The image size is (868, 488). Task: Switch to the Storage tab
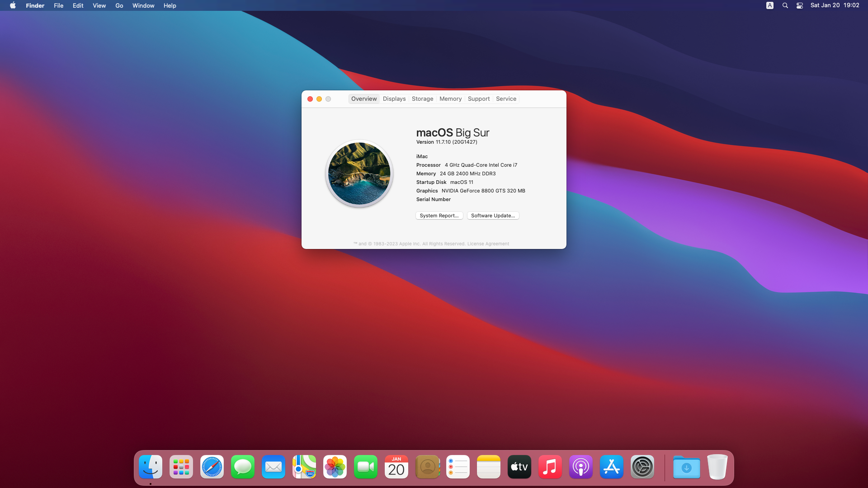tap(422, 99)
